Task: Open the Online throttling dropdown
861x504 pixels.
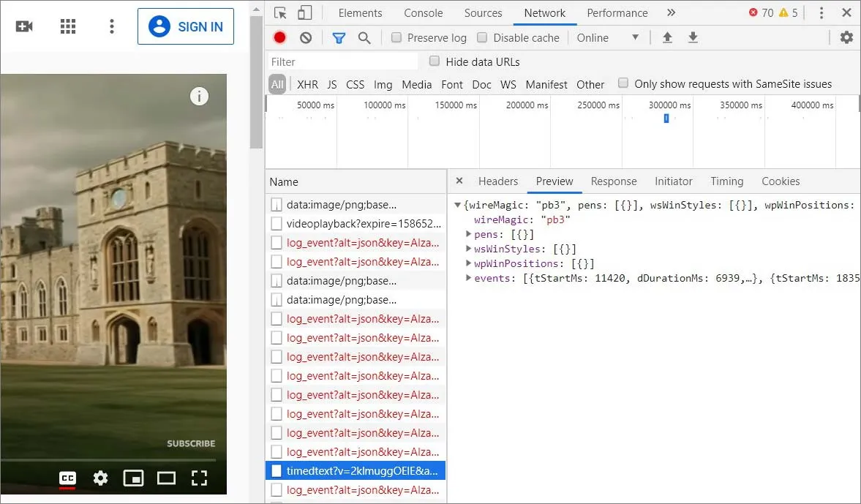Action: pos(609,37)
